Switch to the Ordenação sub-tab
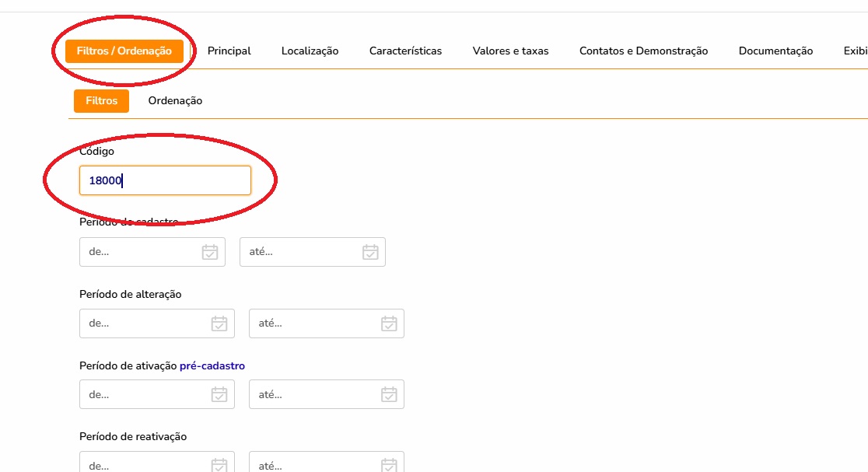This screenshot has height=472, width=868. (175, 101)
